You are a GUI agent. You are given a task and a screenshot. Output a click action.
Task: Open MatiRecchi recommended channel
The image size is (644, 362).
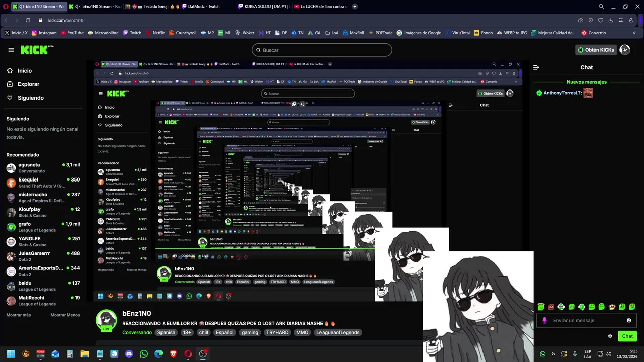[43, 301]
